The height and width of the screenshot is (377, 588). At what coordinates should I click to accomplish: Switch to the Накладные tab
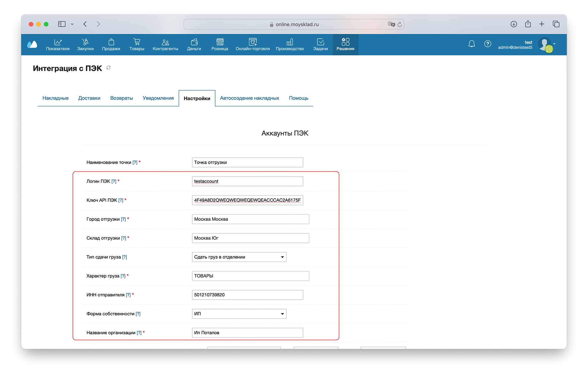coord(55,98)
